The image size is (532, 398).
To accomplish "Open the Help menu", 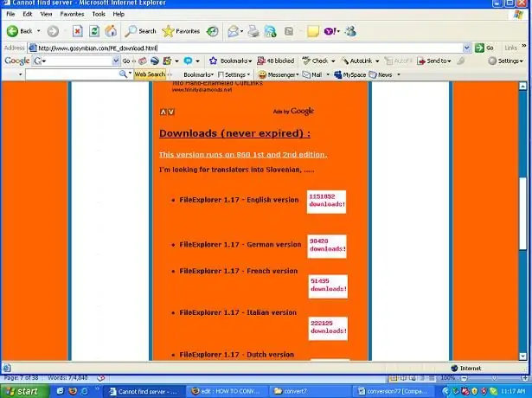I will pos(119,14).
